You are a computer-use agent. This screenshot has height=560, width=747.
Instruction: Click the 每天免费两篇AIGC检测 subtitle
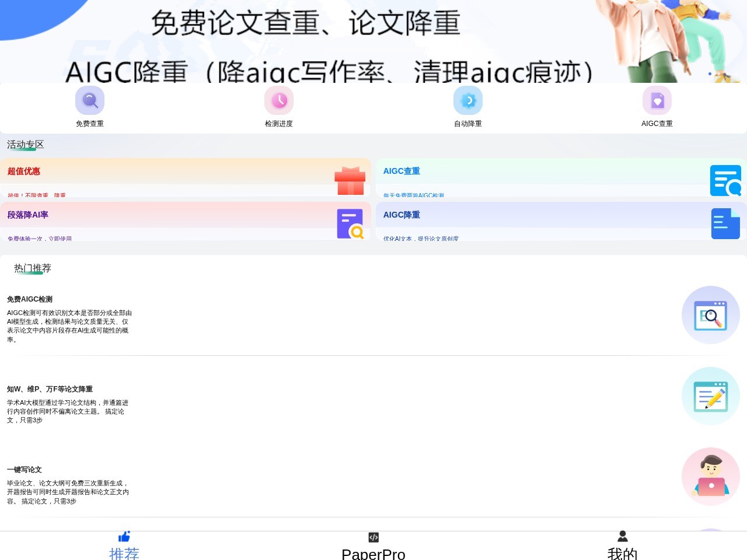pyautogui.click(x=413, y=195)
